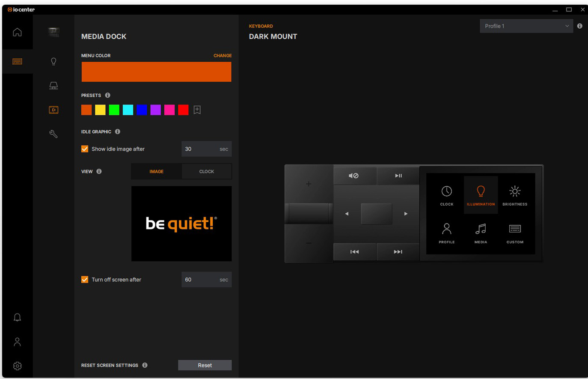588x379 pixels.
Task: Click CHANGE link for menu color
Action: [223, 56]
